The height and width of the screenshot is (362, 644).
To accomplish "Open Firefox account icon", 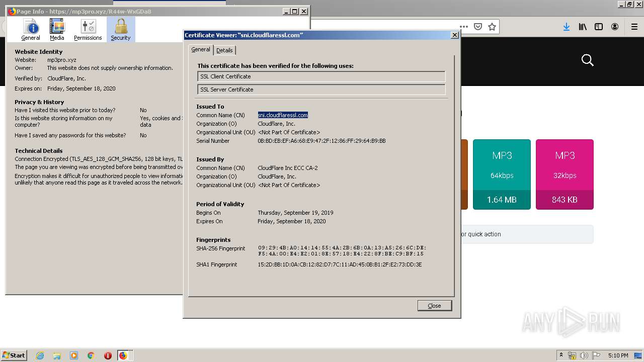I will click(x=615, y=27).
